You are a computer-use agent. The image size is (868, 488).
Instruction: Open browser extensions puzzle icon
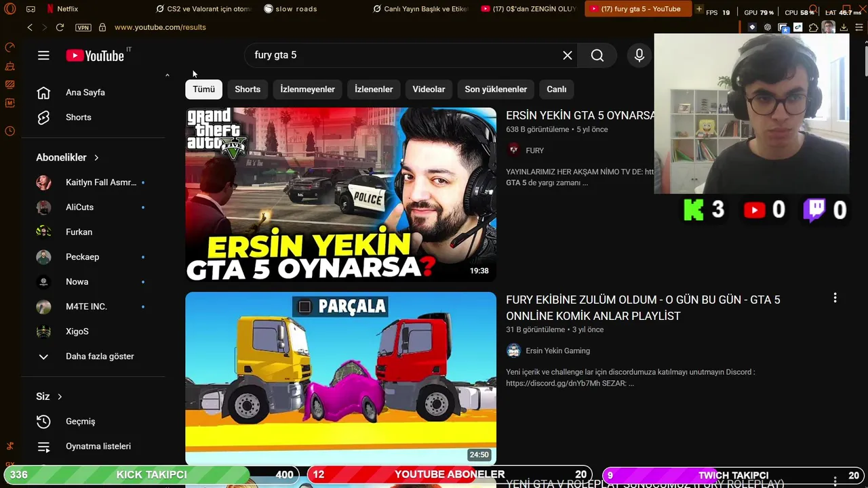(x=814, y=27)
